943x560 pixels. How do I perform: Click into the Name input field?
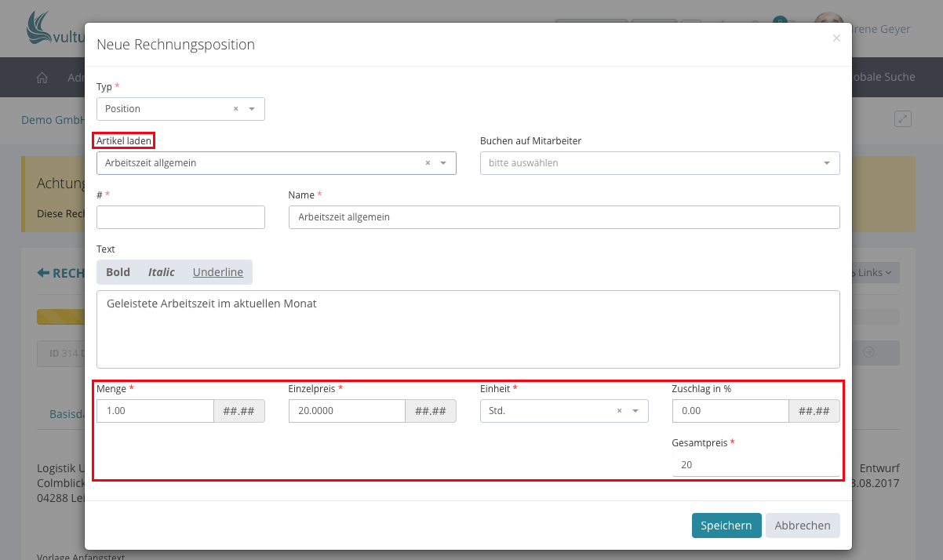point(563,217)
